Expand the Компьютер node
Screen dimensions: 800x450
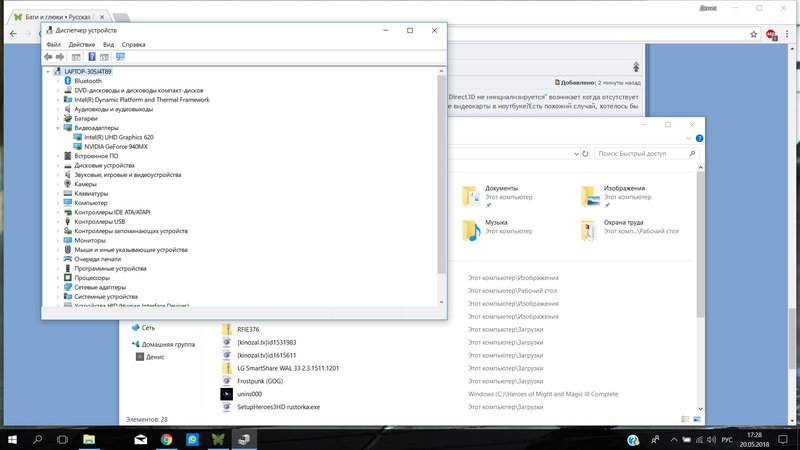click(x=58, y=203)
